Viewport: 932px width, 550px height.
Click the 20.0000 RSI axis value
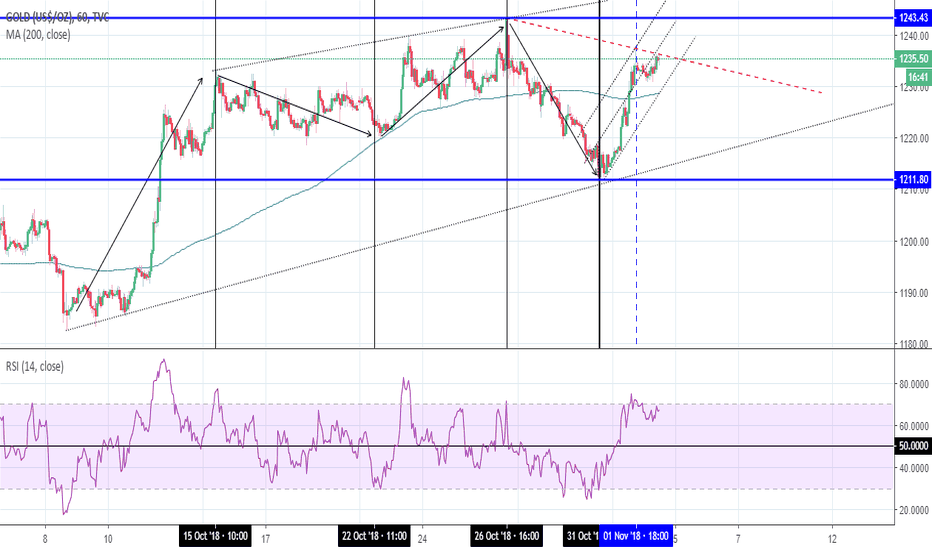click(x=913, y=510)
